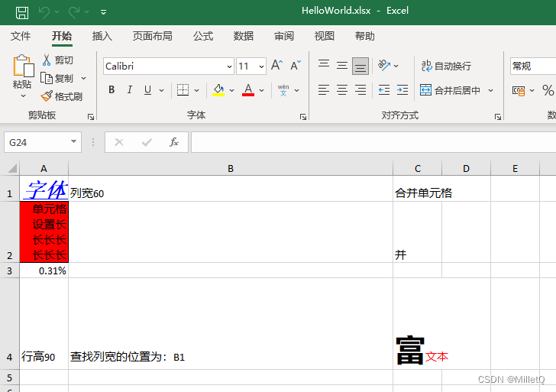Click the percent style icon
This screenshot has height=392, width=556.
tap(548, 90)
